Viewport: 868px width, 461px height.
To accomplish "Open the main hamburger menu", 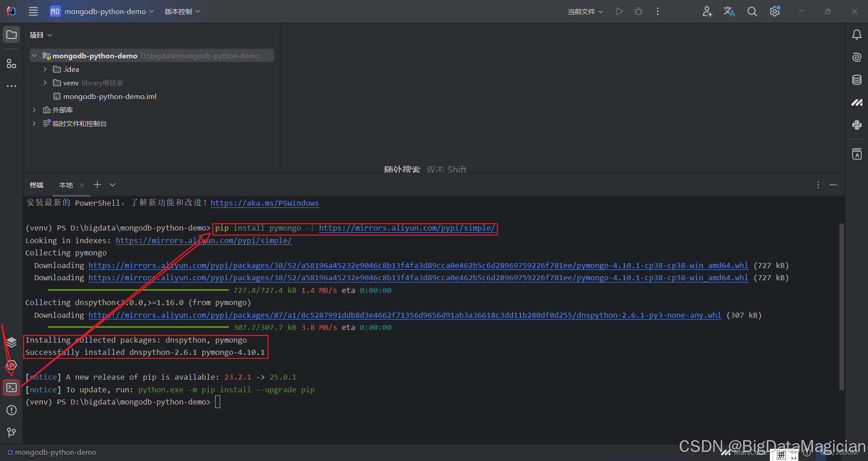I will point(33,11).
